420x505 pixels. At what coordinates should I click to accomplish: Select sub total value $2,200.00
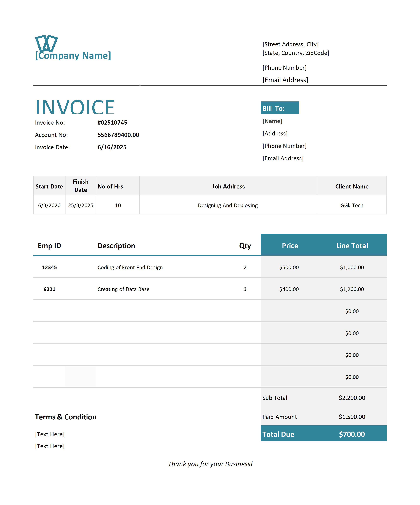[352, 398]
